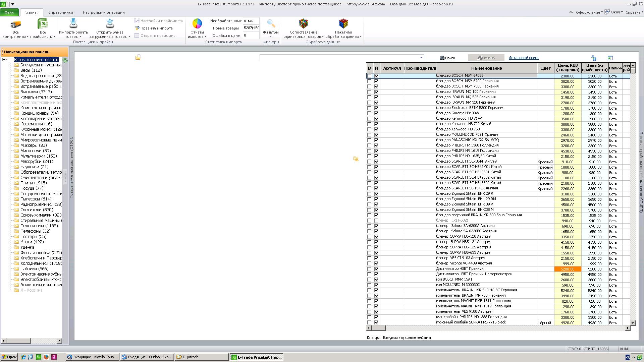Screen dimensions: 644x362
Task: Switch to the Справочники tab
Action: click(61, 12)
